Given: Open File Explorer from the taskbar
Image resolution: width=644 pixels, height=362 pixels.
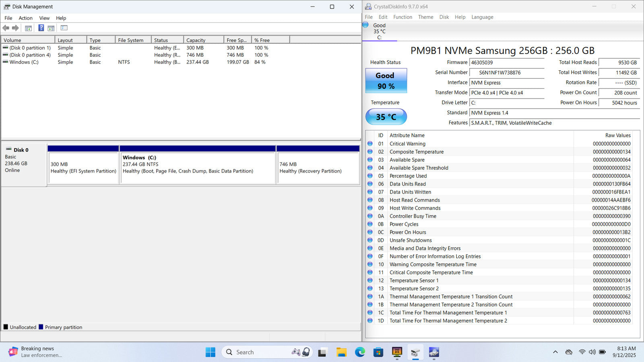Looking at the screenshot, I should tap(341, 352).
